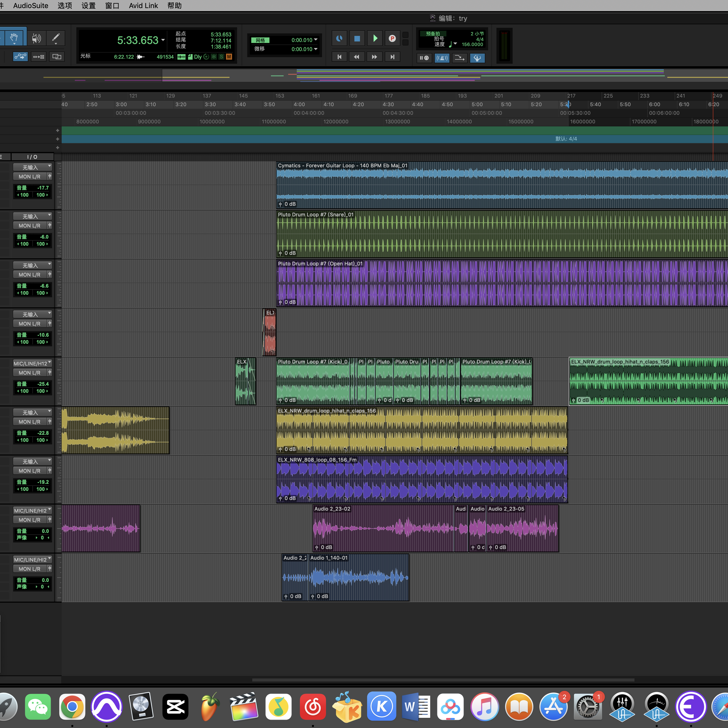Viewport: 728px width, 728px height.
Task: Open FL Studio fruit icon in dock
Action: click(210, 707)
